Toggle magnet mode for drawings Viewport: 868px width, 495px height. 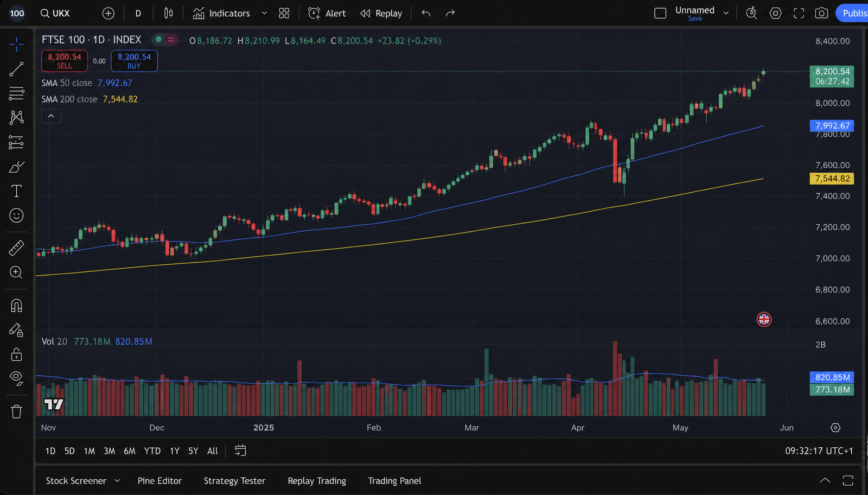tap(16, 306)
